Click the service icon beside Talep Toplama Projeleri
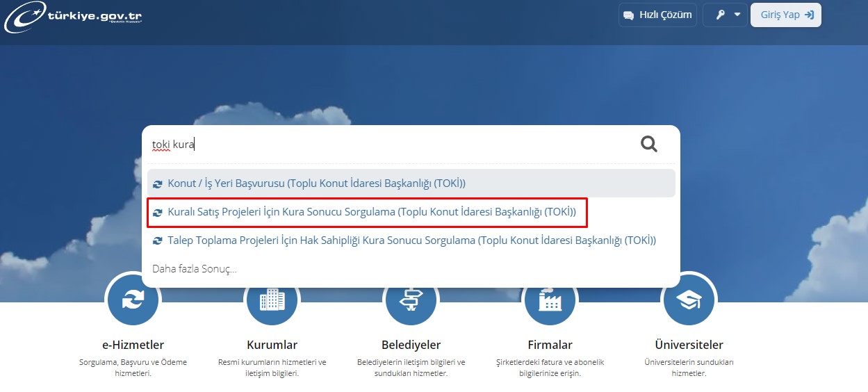Image resolution: width=868 pixels, height=392 pixels. 158,241
